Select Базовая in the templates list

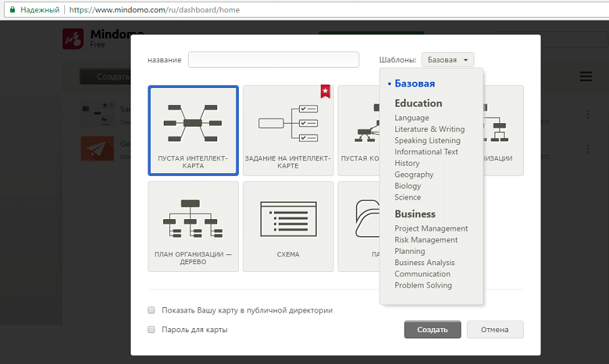(414, 83)
